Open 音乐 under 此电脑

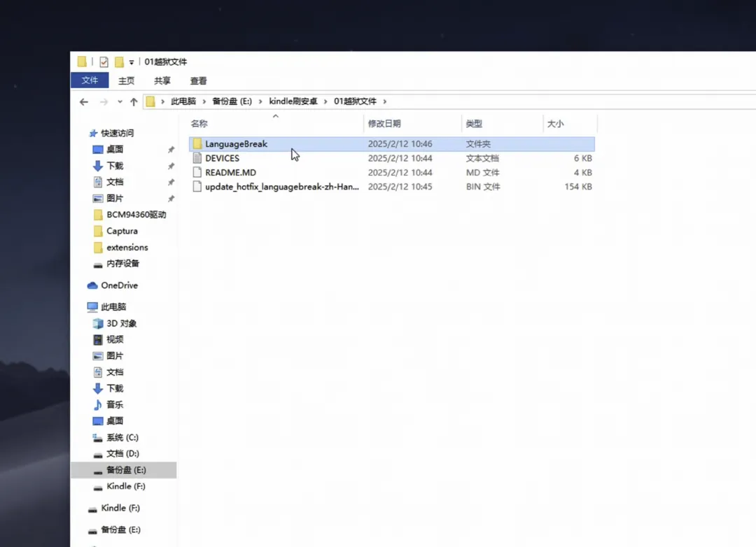[115, 404]
